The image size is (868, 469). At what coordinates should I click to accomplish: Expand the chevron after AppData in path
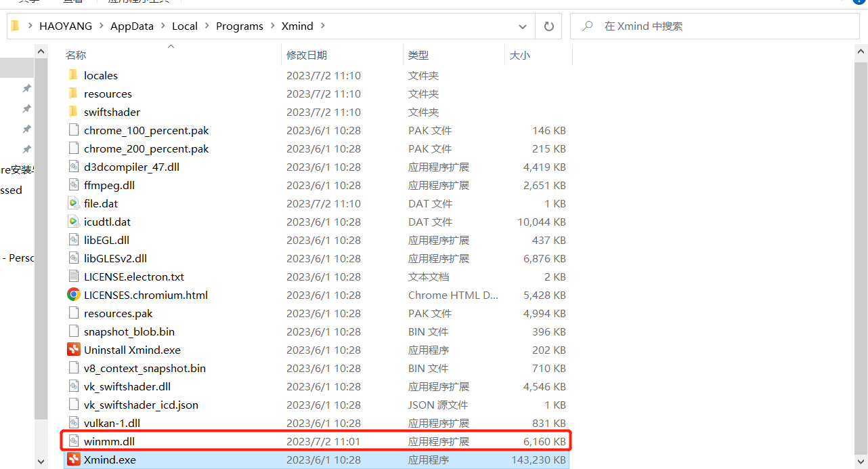162,26
